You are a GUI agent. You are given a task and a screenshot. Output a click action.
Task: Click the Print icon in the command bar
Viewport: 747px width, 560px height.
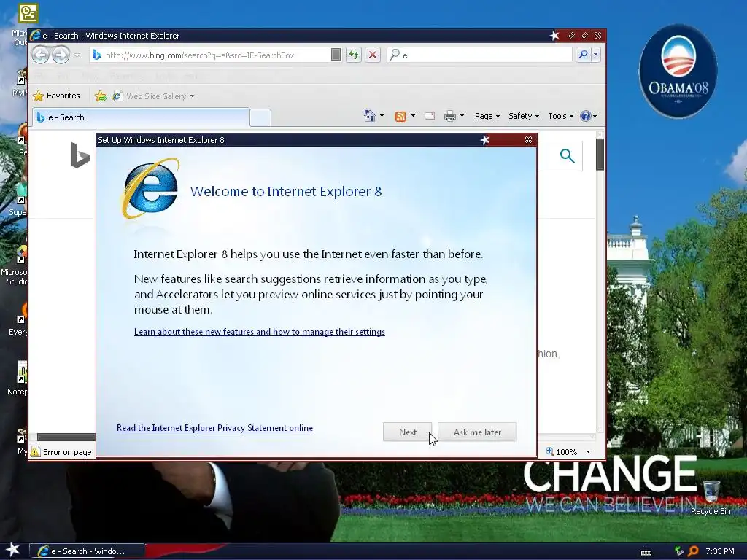[449, 116]
